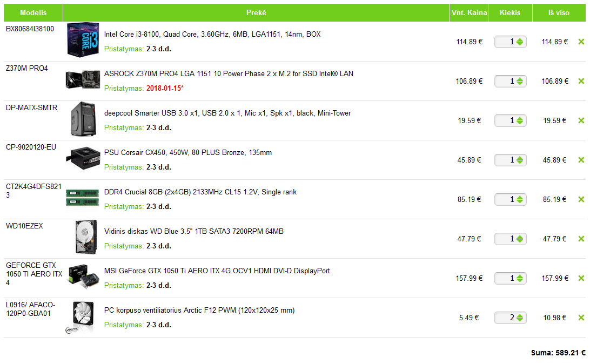590x364 pixels.
Task: Open the Arctic F12 fan product image
Action: tap(80, 318)
